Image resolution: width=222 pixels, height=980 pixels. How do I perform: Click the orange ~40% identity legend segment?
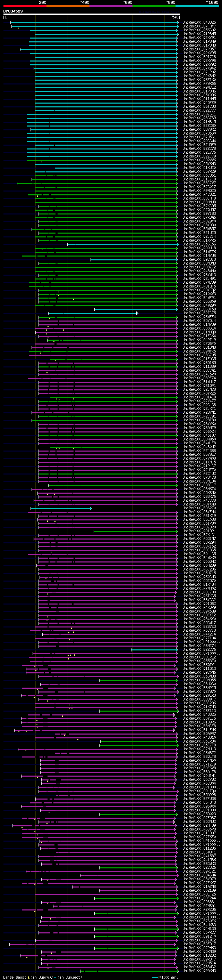click(68, 6)
